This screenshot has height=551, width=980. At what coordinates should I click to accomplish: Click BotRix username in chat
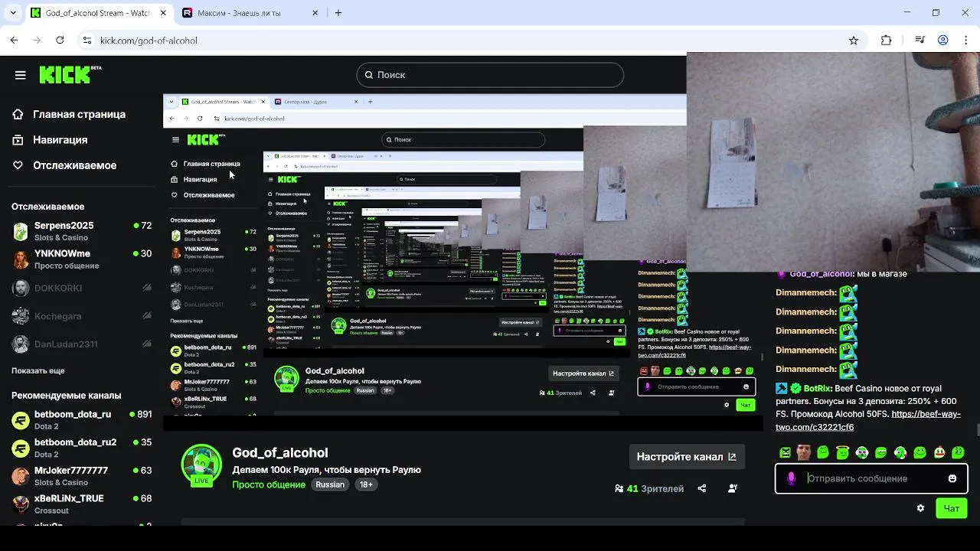(x=817, y=389)
